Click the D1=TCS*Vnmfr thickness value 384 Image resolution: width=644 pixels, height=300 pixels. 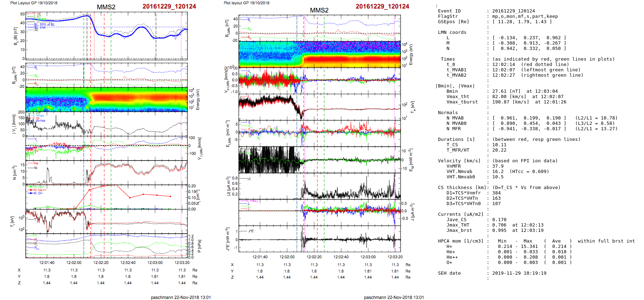497,193
